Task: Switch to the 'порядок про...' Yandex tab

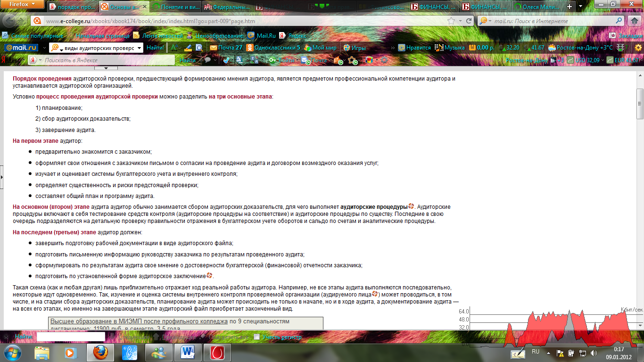Action: tap(73, 7)
